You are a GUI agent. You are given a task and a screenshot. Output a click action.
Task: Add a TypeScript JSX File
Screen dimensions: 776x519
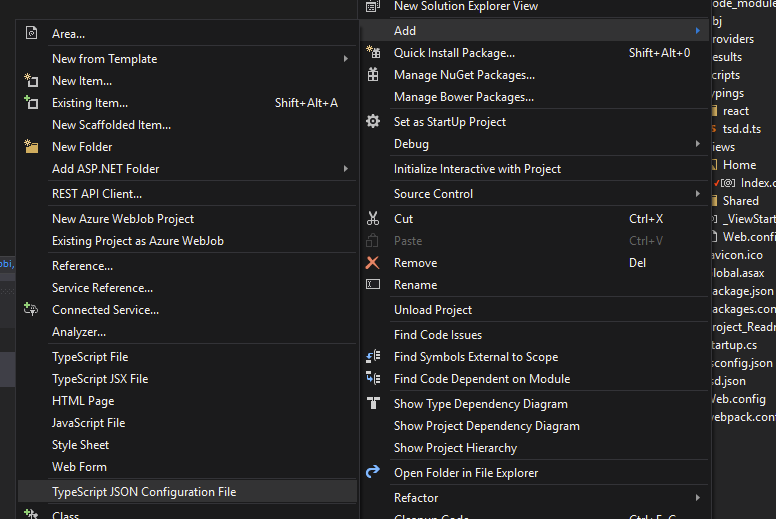[187, 378]
